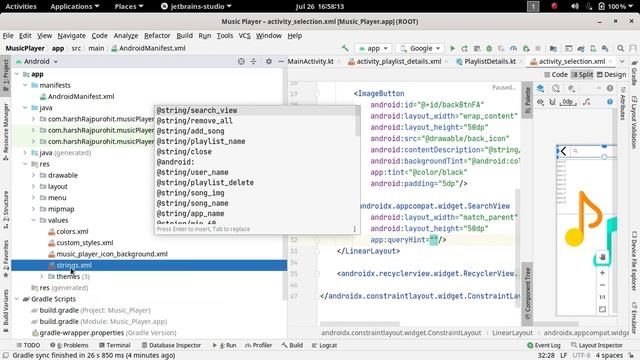
Task: Toggle the Palette panel
Action: [527, 100]
